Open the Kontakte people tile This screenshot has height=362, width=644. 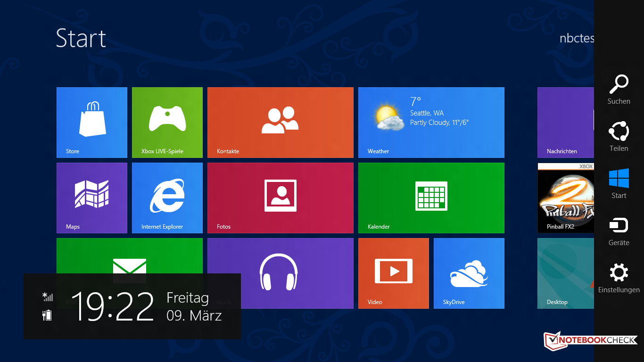pos(281,123)
